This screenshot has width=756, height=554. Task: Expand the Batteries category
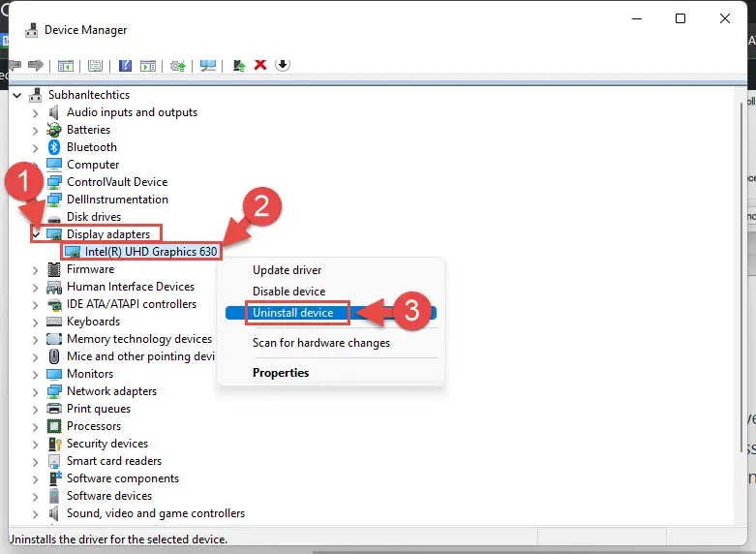pos(35,131)
